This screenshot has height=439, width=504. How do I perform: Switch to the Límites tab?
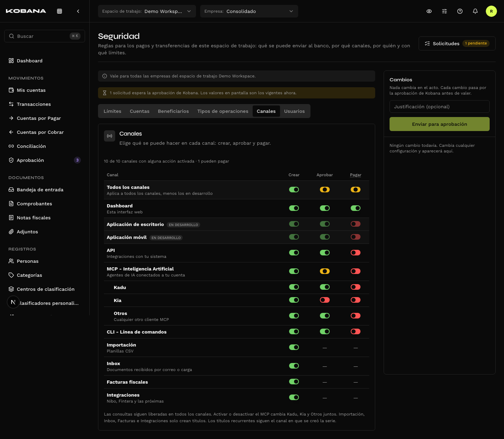click(112, 111)
